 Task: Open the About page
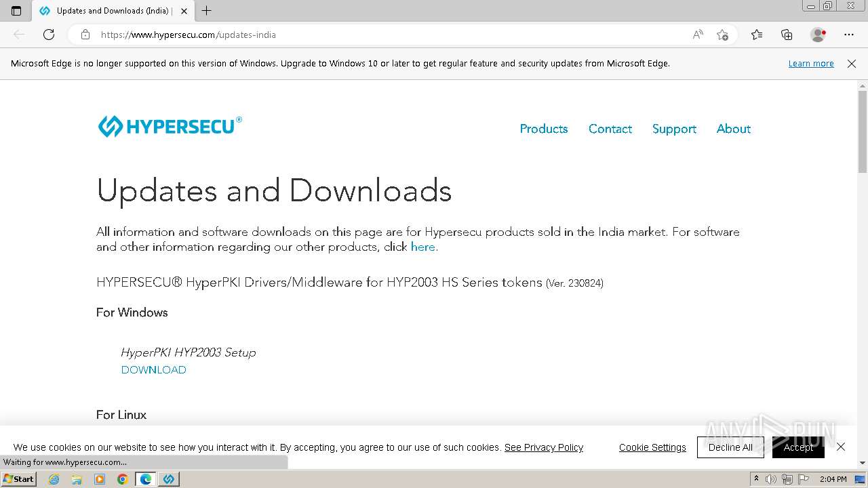coord(734,129)
